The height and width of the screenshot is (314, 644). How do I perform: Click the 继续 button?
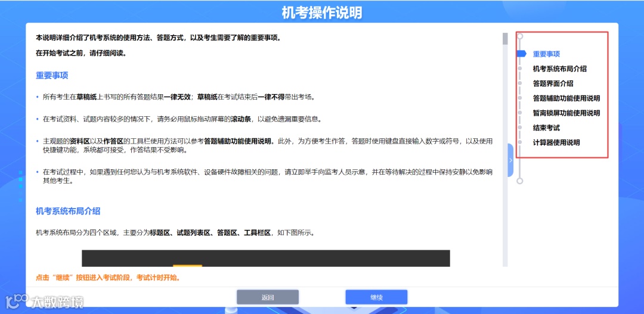376,297
